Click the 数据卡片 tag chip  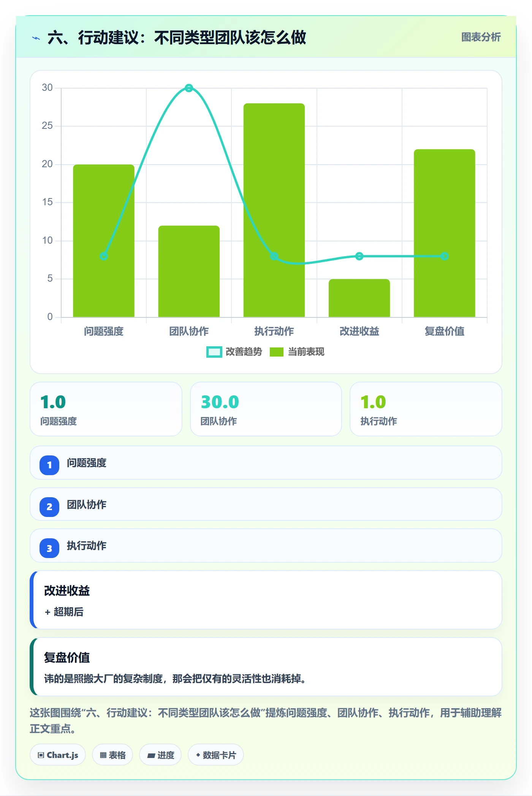(x=216, y=755)
